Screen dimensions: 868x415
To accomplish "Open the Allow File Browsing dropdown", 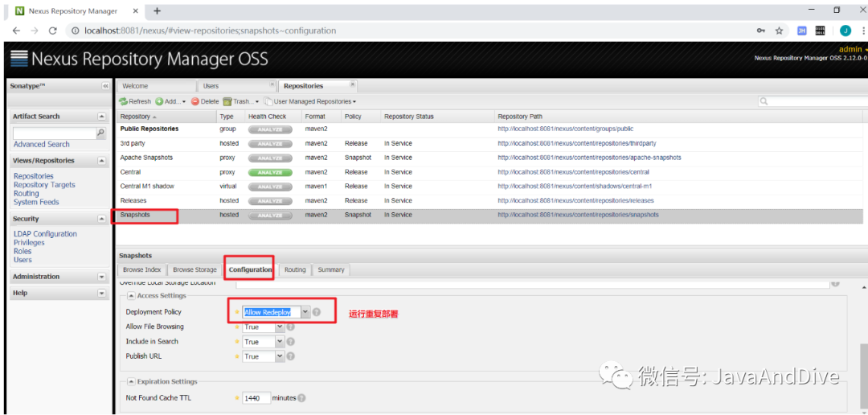I will (x=280, y=327).
